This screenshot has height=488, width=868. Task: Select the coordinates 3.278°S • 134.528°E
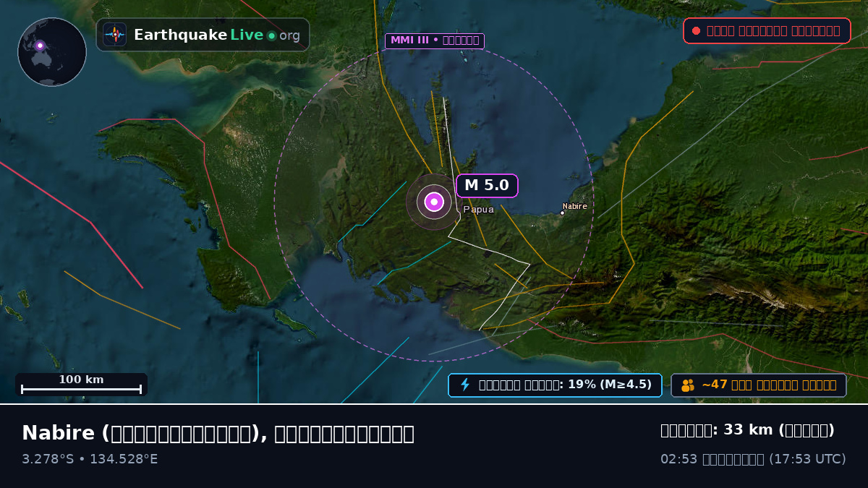[90, 459]
